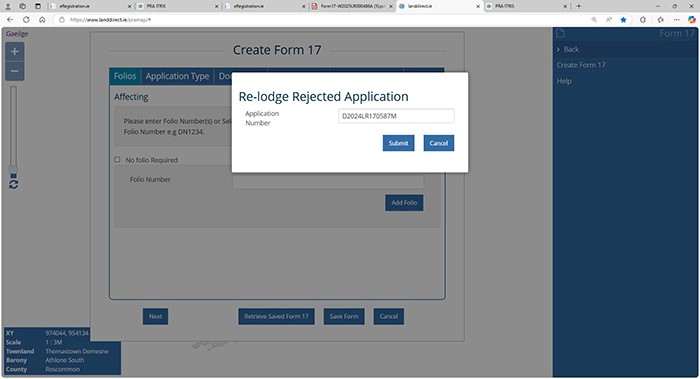Click Barony value Athlone South

(x=65, y=360)
